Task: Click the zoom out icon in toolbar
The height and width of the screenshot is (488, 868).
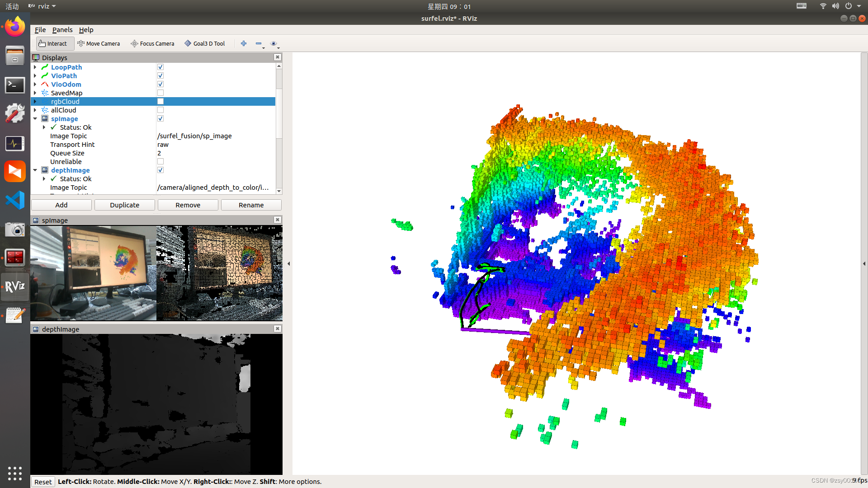Action: (259, 43)
